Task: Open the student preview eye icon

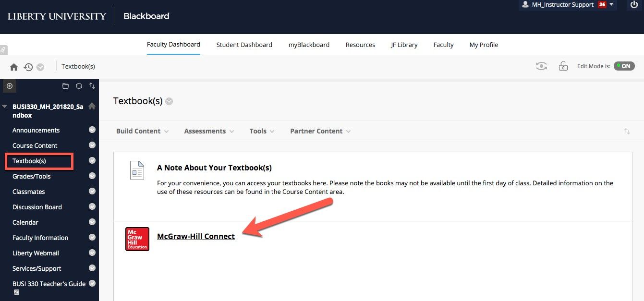Action: (542, 66)
